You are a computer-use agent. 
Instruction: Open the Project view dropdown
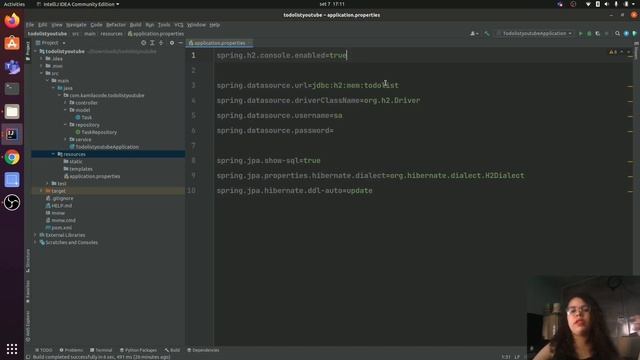click(51, 42)
